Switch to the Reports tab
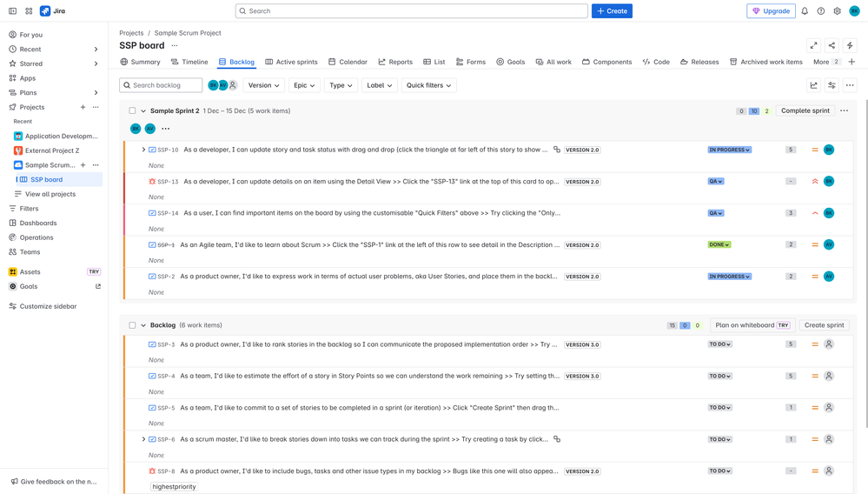This screenshot has width=868, height=494. [395, 62]
